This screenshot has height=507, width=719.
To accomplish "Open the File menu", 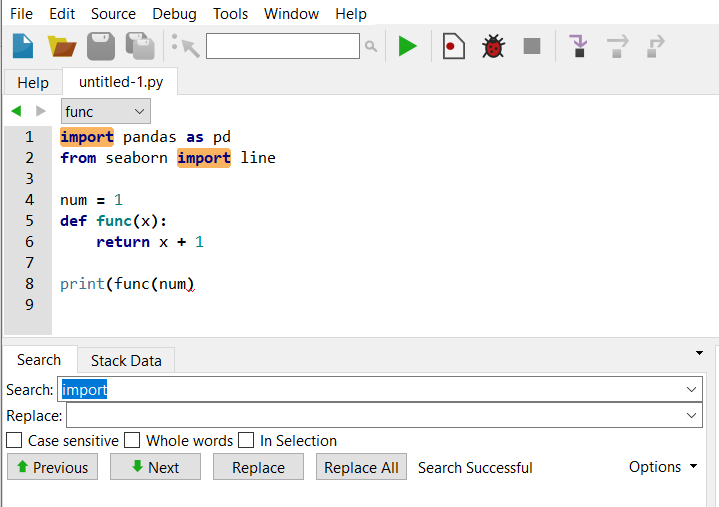I will 21,14.
